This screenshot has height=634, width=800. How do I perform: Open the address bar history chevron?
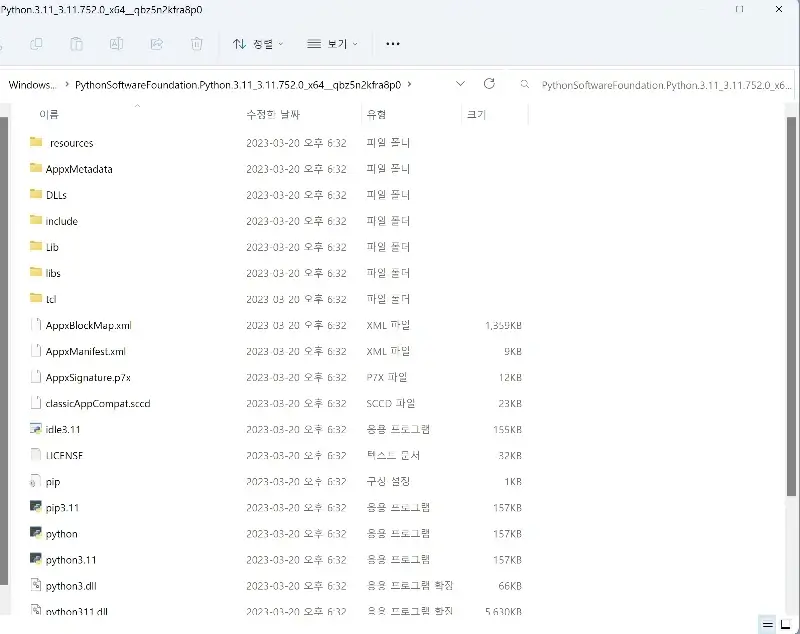coord(461,85)
